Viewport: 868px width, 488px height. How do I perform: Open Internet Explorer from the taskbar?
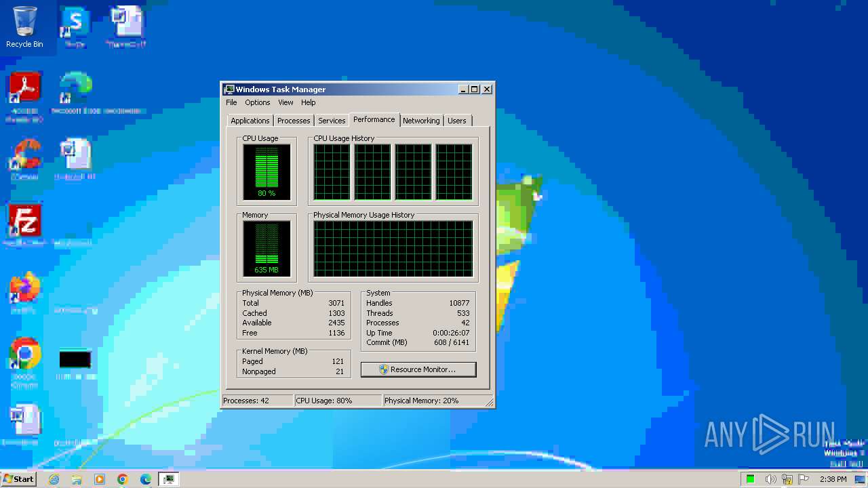[x=54, y=479]
